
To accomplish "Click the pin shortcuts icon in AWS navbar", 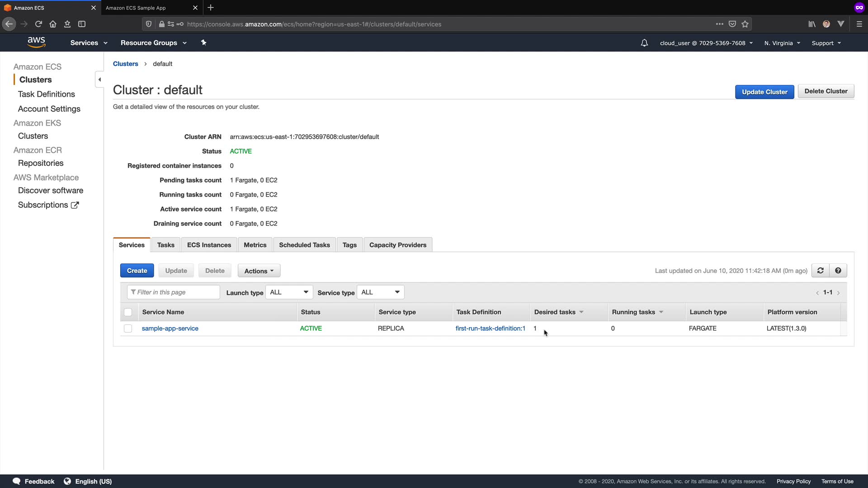I will pyautogui.click(x=203, y=42).
